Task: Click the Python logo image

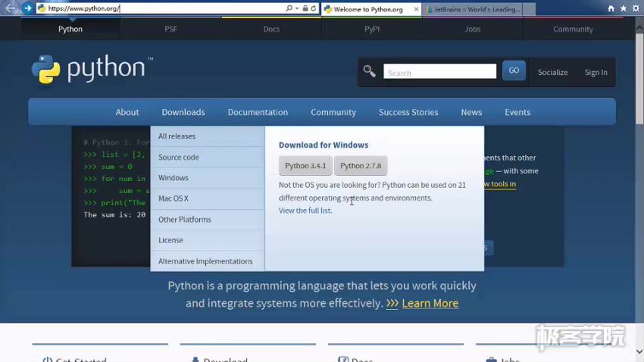Action: pyautogui.click(x=92, y=69)
